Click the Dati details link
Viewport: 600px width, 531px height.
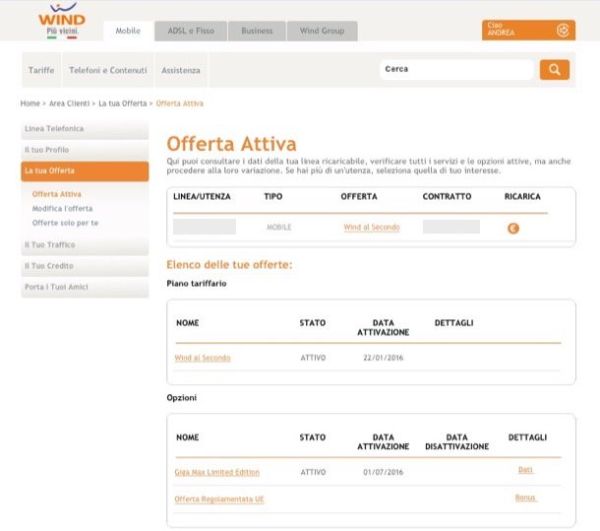pos(525,470)
